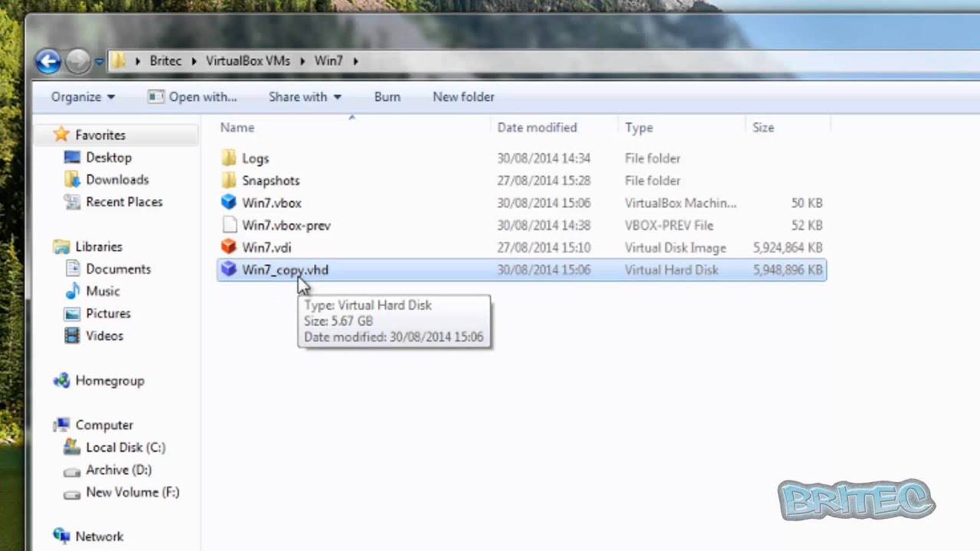Click the Virtual Hard Disk type cell
The image size is (980, 551).
(x=671, y=270)
